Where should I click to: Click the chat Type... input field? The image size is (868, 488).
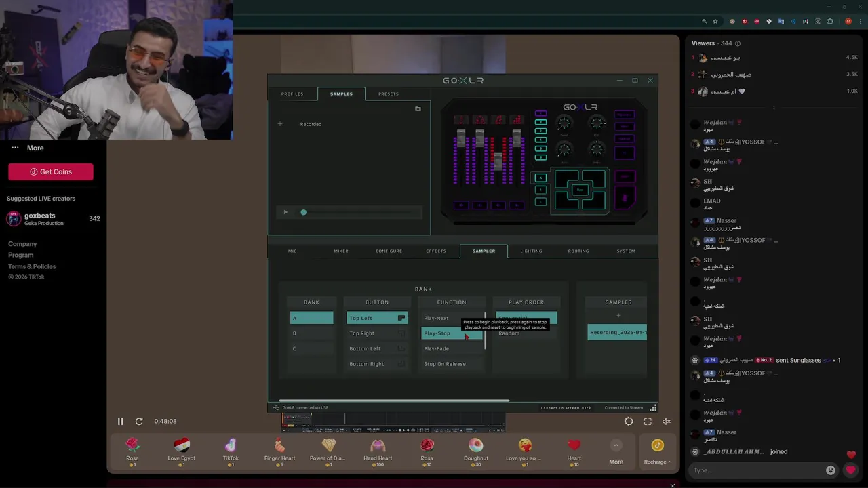[x=757, y=470]
